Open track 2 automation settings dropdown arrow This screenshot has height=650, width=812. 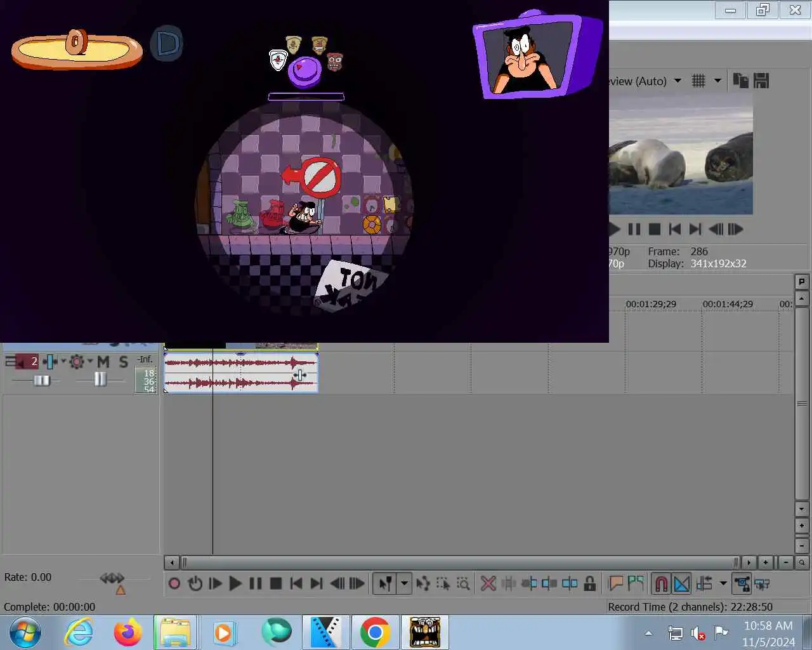click(x=90, y=361)
